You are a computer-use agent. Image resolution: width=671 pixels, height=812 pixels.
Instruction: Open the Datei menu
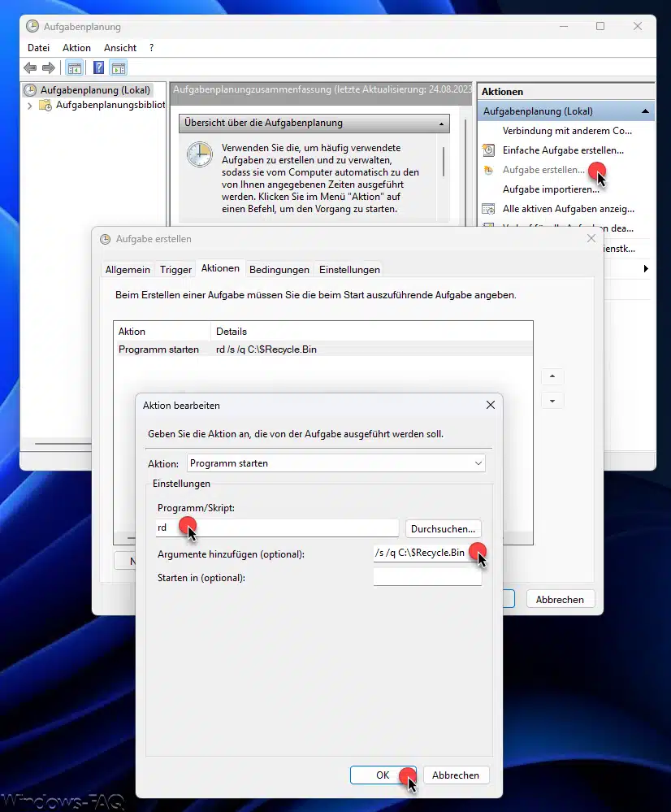pos(38,48)
